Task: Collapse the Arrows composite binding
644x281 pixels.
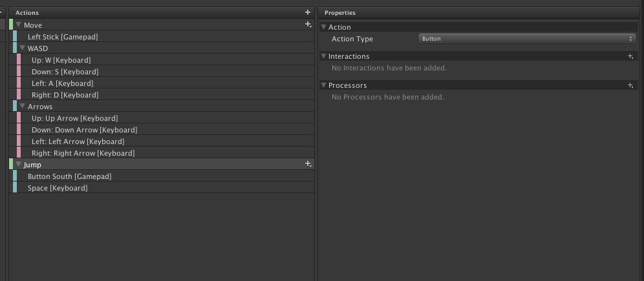Action: click(x=23, y=107)
